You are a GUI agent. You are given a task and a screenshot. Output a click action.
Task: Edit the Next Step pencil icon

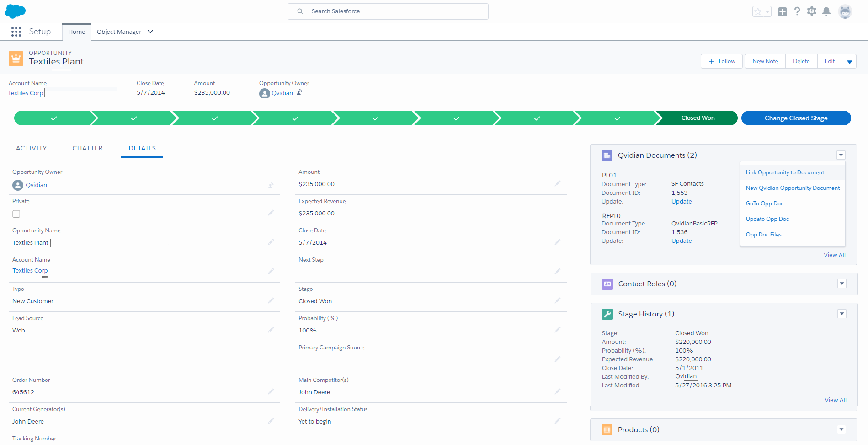pos(558,271)
